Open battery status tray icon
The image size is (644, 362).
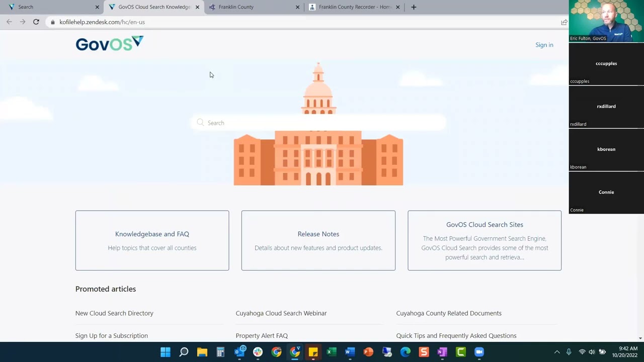(602, 352)
